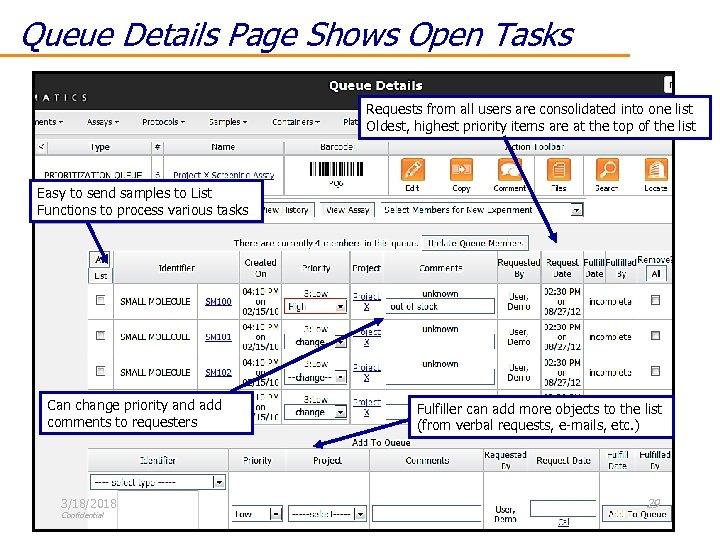Click the PRIORITIZATION_QUEUE type cell
Screen dimensions: 720x540
point(93,175)
